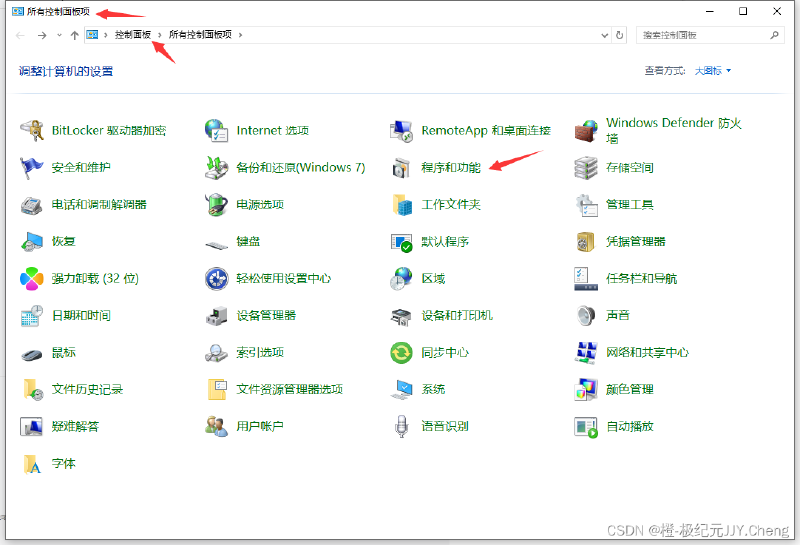Click the control panel icon in address bar
The width and height of the screenshot is (800, 545).
(92, 35)
